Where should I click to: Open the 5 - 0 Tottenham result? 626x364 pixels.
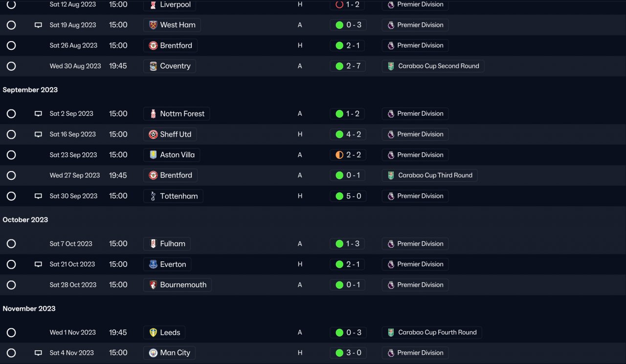[x=353, y=196]
